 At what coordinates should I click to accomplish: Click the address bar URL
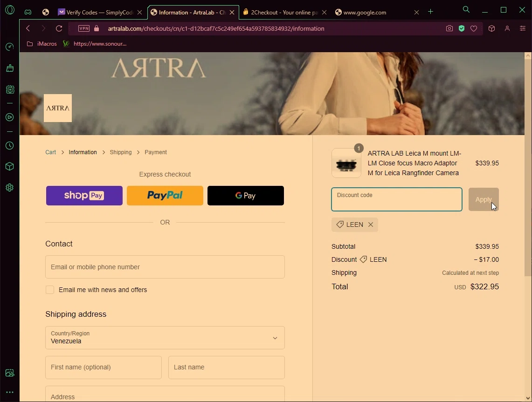pos(216,28)
